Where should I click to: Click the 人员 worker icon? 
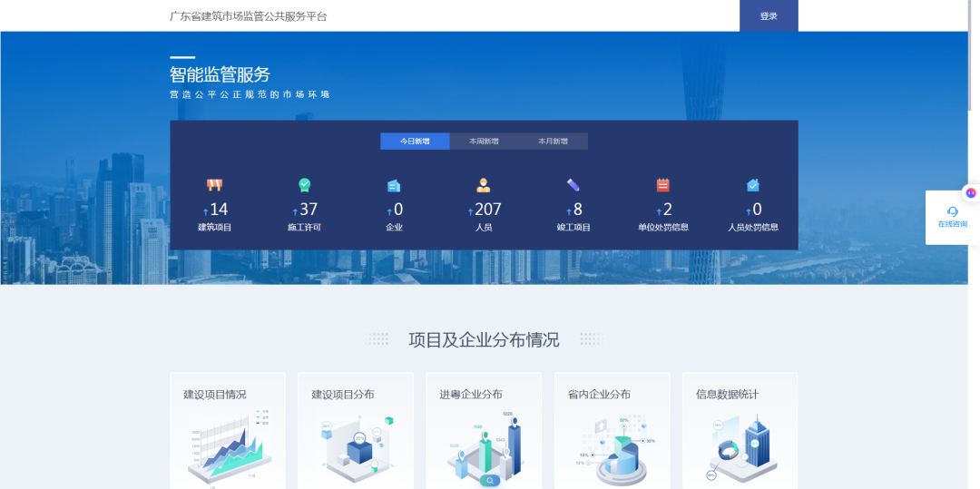coord(483,185)
